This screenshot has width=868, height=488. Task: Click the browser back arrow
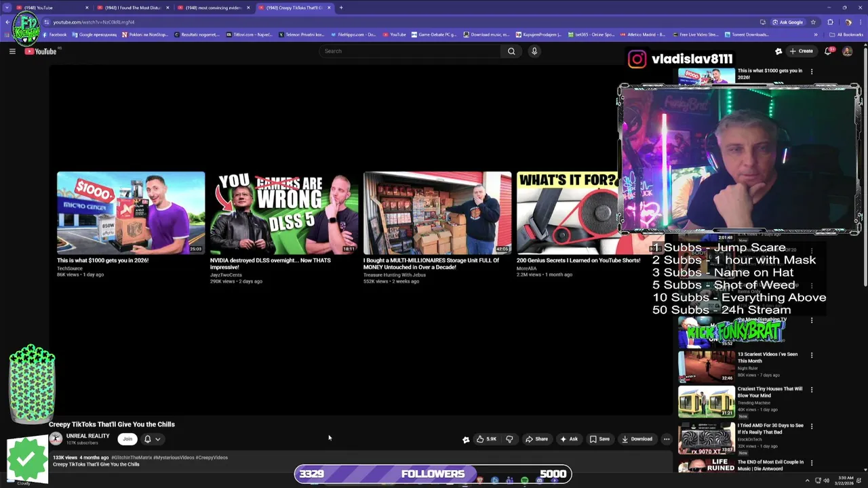[x=7, y=22]
